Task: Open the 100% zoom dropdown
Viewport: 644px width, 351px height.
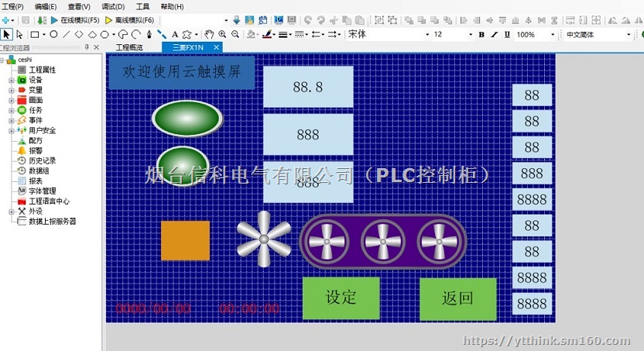Action: [553, 35]
